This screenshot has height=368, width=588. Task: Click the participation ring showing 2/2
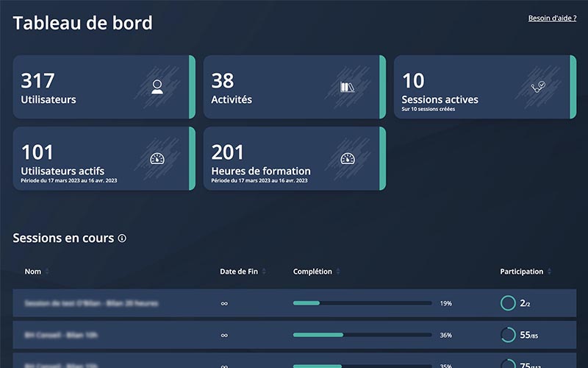[508, 303]
